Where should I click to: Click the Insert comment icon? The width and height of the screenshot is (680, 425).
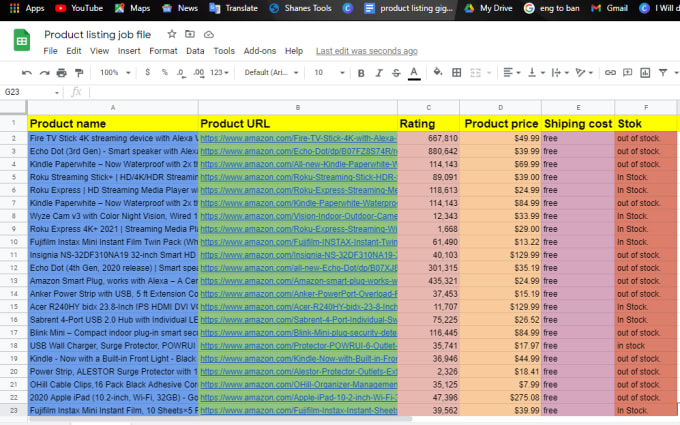[x=628, y=72]
